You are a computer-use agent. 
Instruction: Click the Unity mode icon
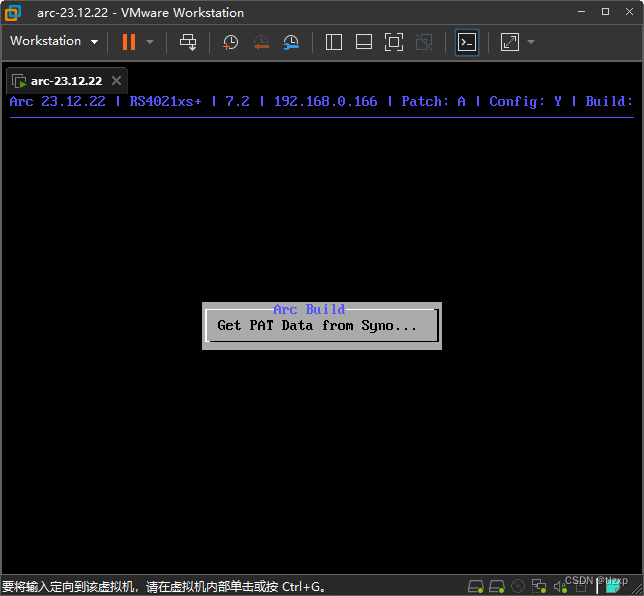(424, 42)
